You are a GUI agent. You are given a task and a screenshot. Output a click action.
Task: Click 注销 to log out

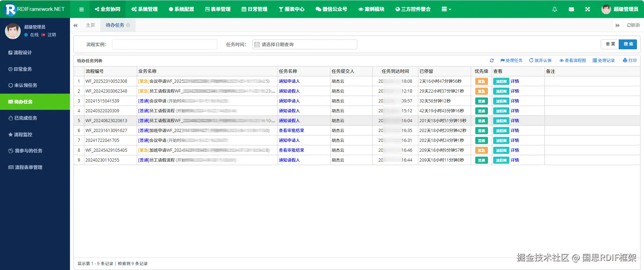(51, 35)
